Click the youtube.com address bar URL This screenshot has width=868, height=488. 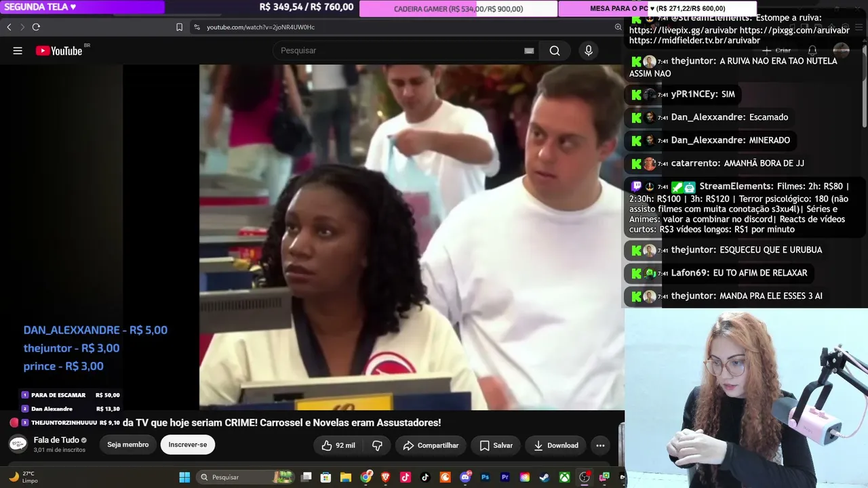coord(260,27)
